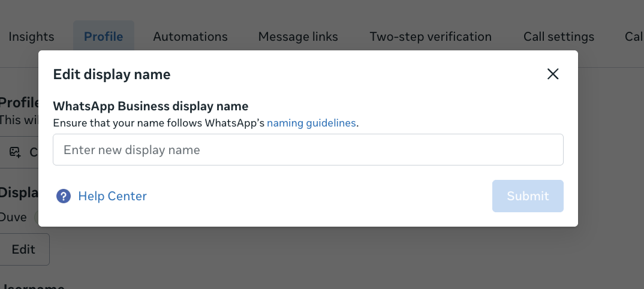Screen dimensions: 644x289
Task: Click the Edit button under Duve
Action: 23,249
